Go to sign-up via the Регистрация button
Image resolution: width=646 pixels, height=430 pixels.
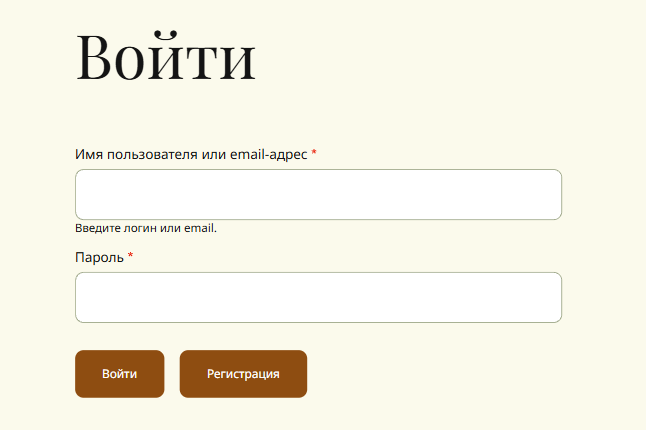click(x=243, y=374)
